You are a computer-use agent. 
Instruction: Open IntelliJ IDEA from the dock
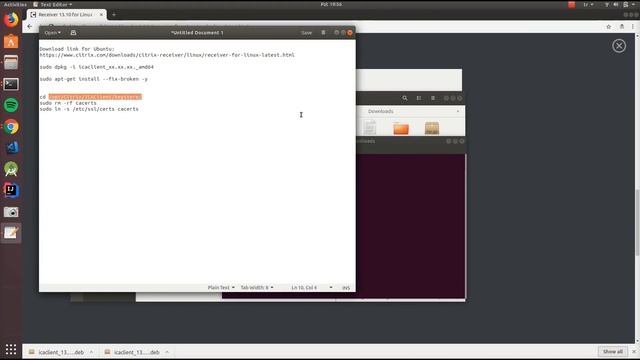tap(11, 190)
